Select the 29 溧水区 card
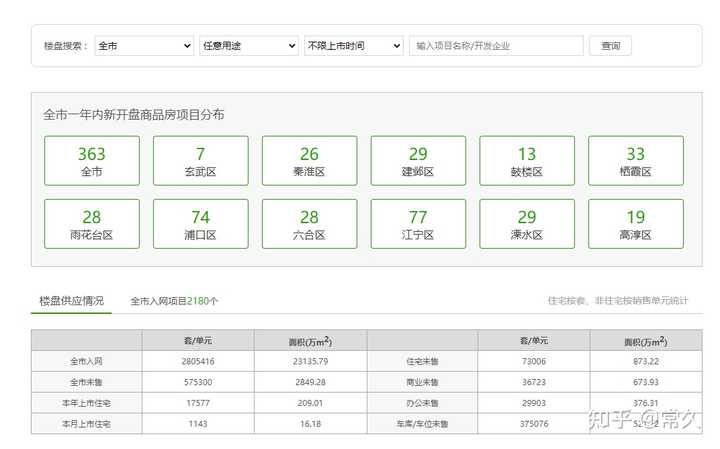The width and height of the screenshot is (720, 449). [x=527, y=224]
